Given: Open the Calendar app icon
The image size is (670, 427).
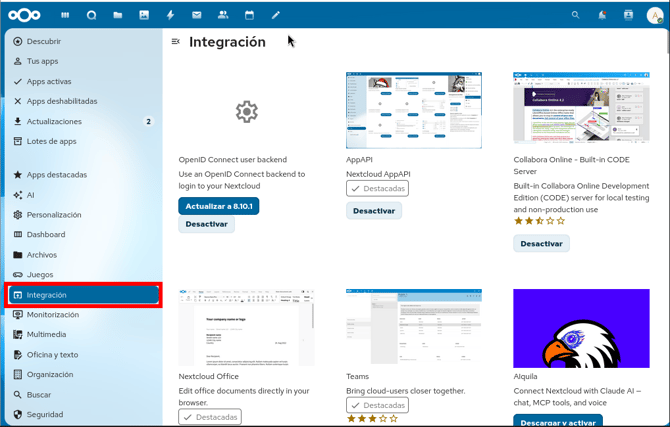Looking at the screenshot, I should coord(249,15).
